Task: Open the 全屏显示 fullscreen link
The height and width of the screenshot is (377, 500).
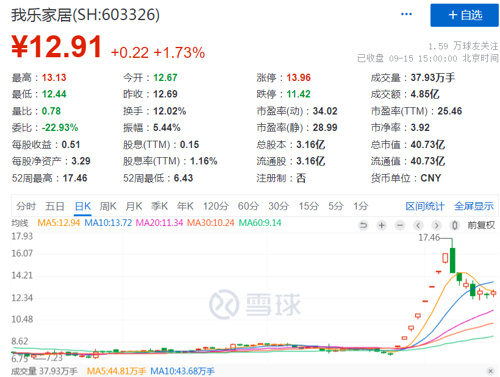Action: tap(474, 206)
